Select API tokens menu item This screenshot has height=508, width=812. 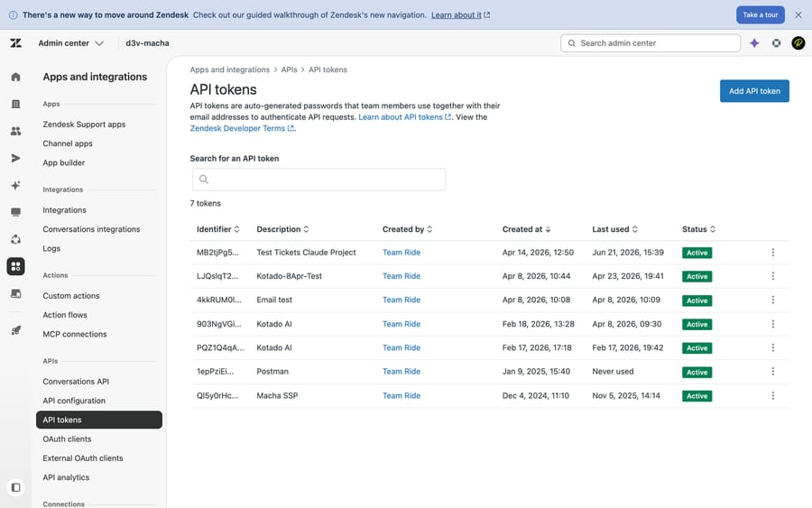pos(99,420)
